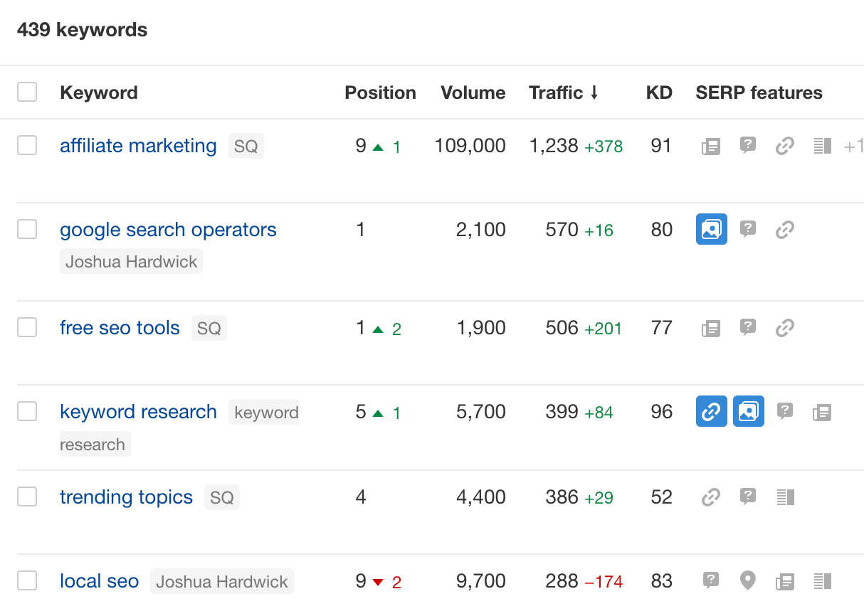This screenshot has height=616, width=864.
Task: Click the KD value 96
Action: [x=662, y=412]
